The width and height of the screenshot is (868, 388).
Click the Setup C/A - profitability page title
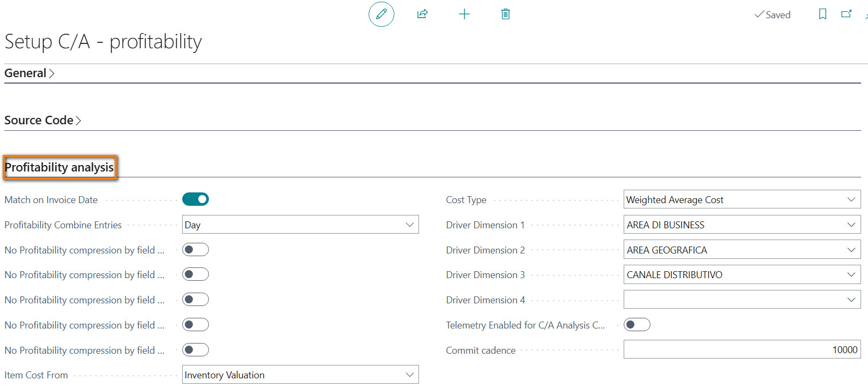[x=103, y=42]
